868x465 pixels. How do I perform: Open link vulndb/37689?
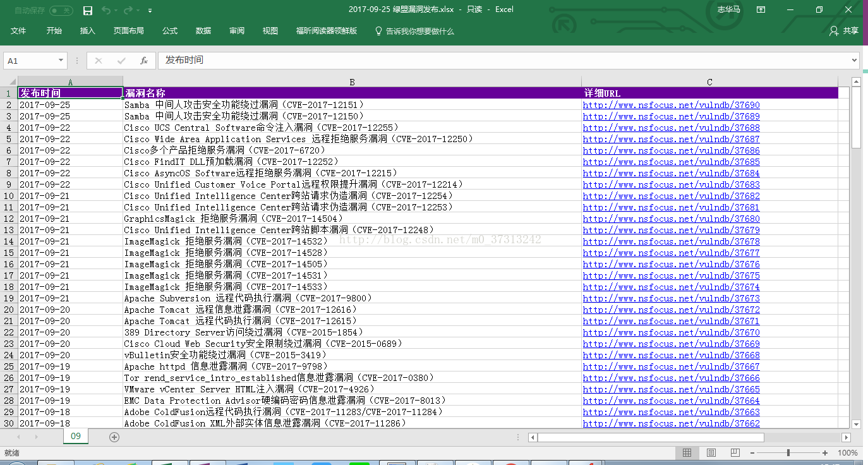(671, 116)
